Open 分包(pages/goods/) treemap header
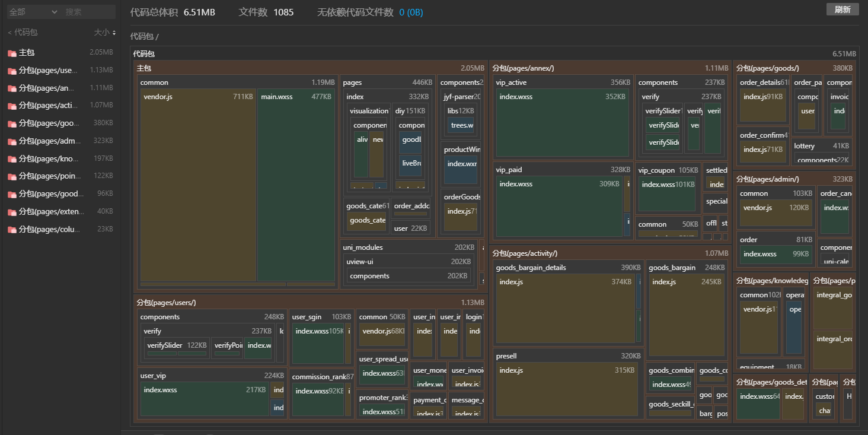Viewport: 868px width, 435px height. (x=794, y=68)
